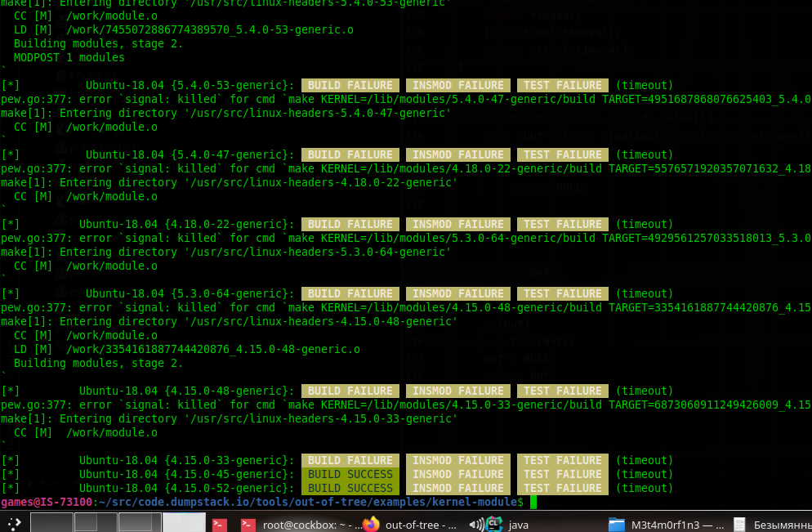The height and width of the screenshot is (532, 812).
Task: Click 'Entering directory' line for linux-headers-5.3.0-64-generic
Action: [225, 252]
